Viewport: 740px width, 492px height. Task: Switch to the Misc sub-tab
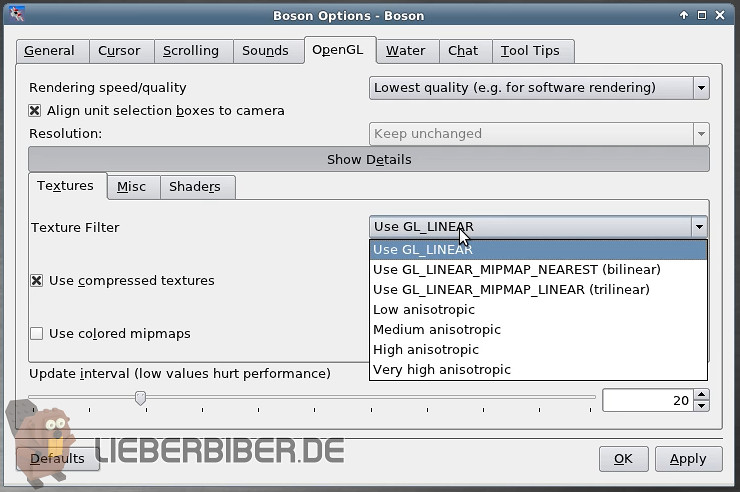(x=134, y=187)
